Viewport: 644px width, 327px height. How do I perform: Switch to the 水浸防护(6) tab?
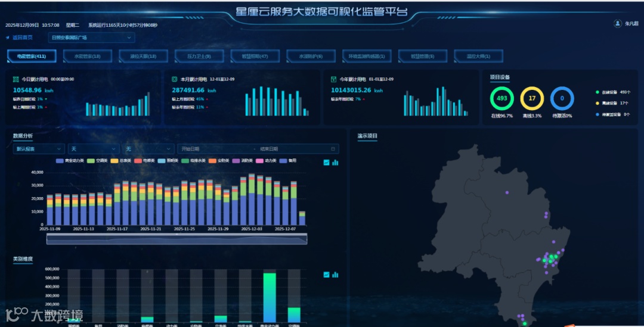pyautogui.click(x=311, y=56)
